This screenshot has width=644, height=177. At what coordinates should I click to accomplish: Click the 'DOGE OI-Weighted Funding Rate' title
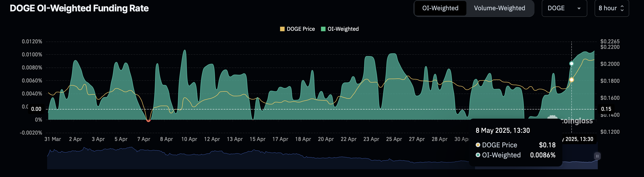click(x=79, y=8)
